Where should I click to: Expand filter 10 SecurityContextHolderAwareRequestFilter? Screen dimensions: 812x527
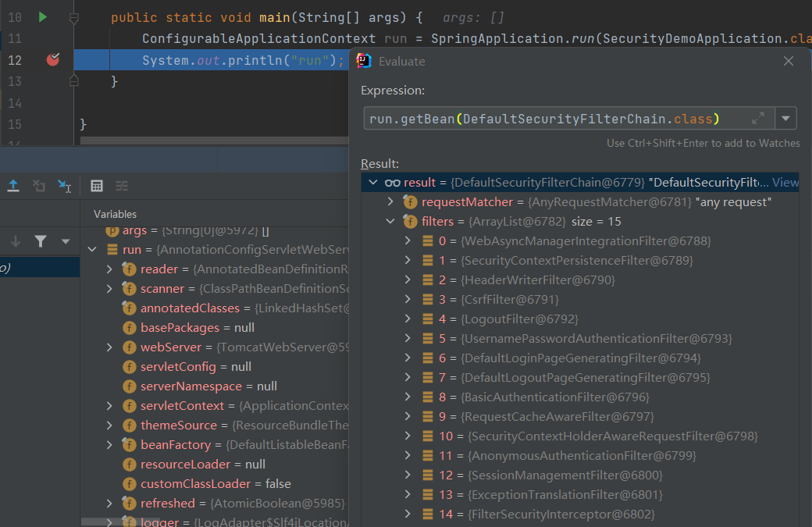point(408,436)
